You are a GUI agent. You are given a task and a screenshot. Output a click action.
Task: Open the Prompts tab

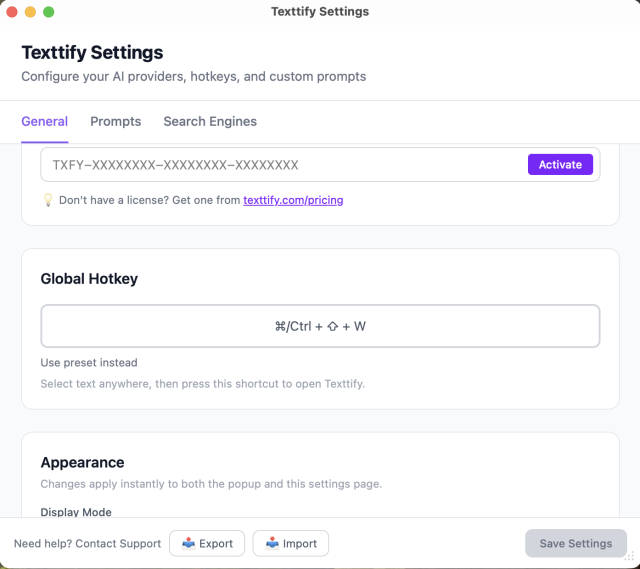coord(115,121)
